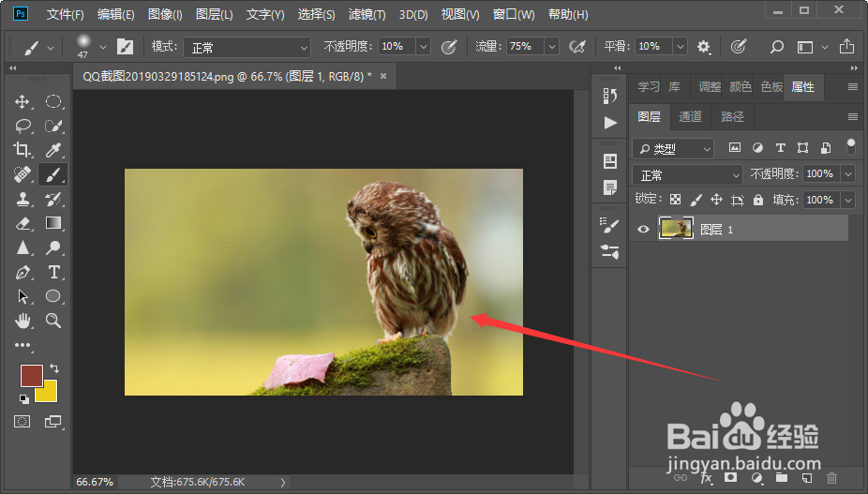Open the flow percentage dropdown

(552, 47)
